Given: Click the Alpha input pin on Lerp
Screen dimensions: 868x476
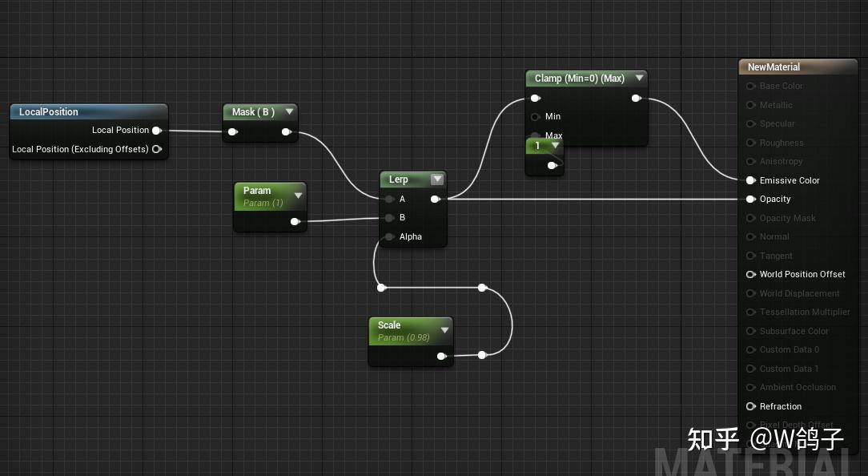Looking at the screenshot, I should point(389,236).
